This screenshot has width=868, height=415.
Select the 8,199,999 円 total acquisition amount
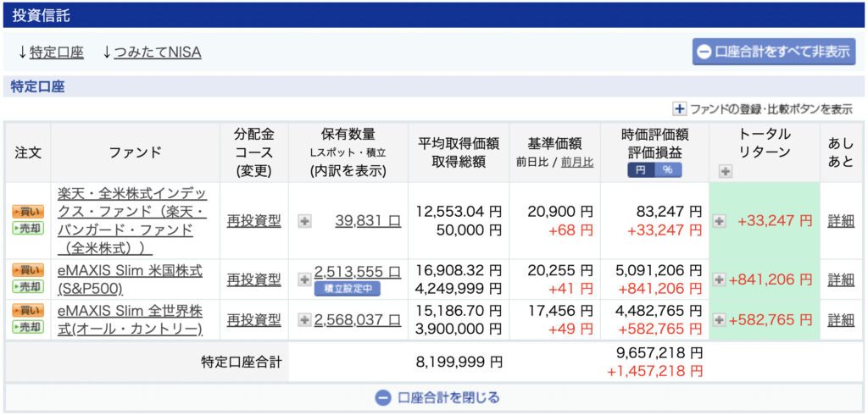click(459, 362)
